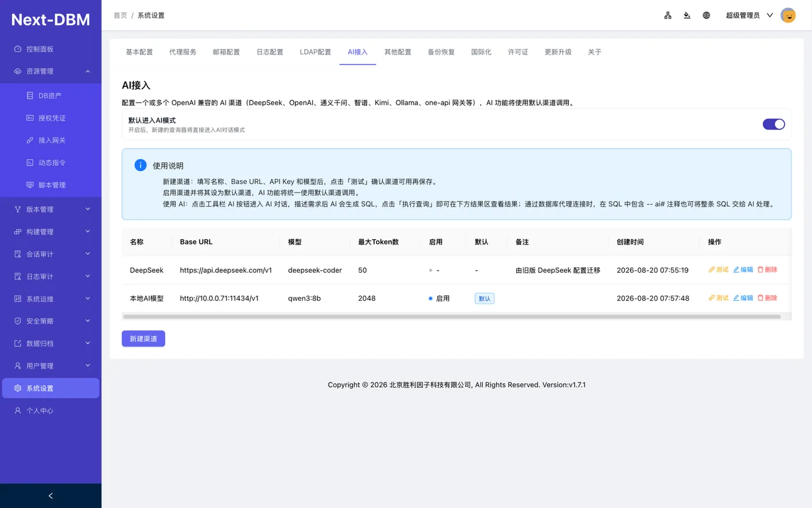Click the 安全策略 shield icon
The width and height of the screenshot is (812, 508).
[17, 321]
